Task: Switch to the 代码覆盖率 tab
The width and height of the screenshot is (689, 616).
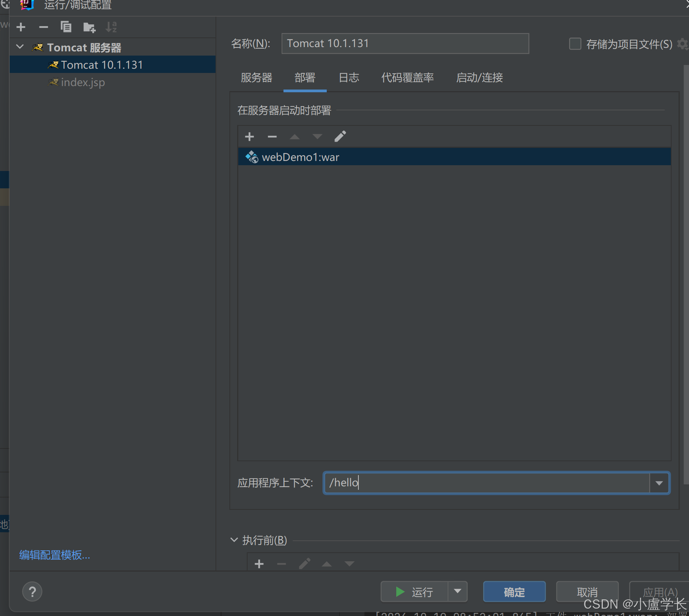Action: click(x=408, y=78)
